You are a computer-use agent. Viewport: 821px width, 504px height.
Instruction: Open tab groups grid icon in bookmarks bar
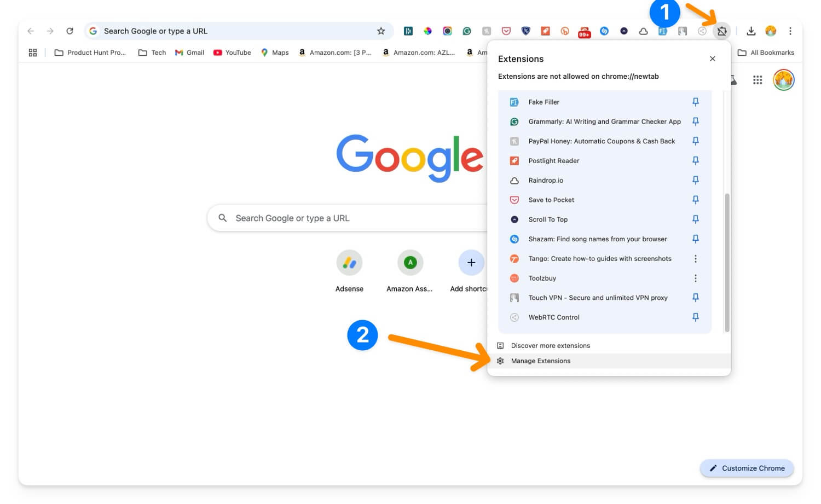pyautogui.click(x=33, y=53)
